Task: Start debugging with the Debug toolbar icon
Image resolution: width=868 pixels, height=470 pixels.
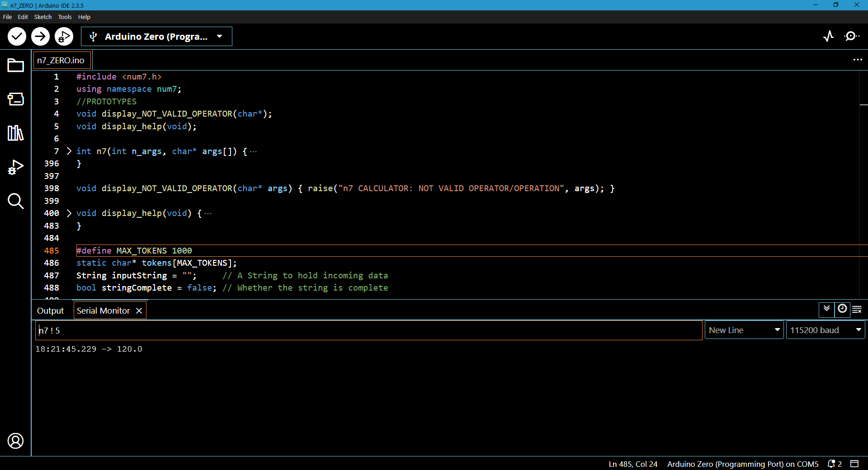Action: pos(64,36)
